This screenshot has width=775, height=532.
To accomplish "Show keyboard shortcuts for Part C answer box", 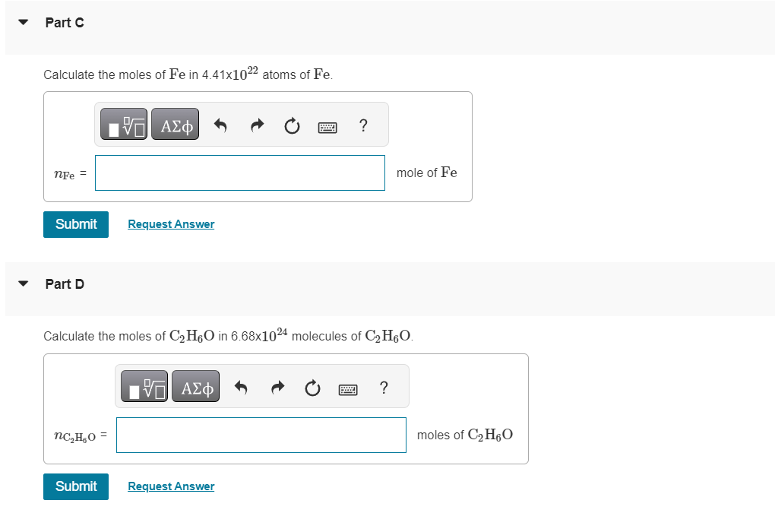I will [x=327, y=126].
